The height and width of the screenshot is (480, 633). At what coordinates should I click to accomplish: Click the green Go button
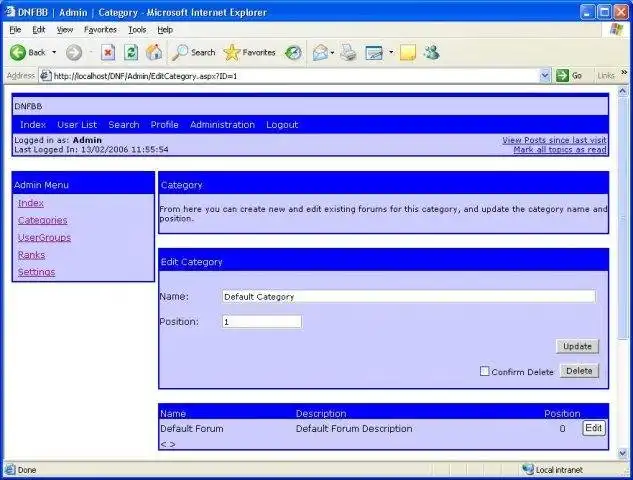pyautogui.click(x=569, y=75)
